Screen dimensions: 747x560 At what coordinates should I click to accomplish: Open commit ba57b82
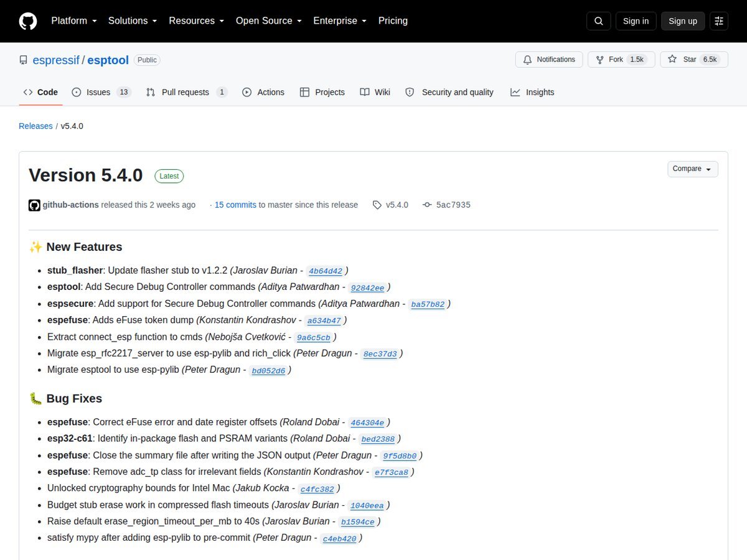point(428,304)
